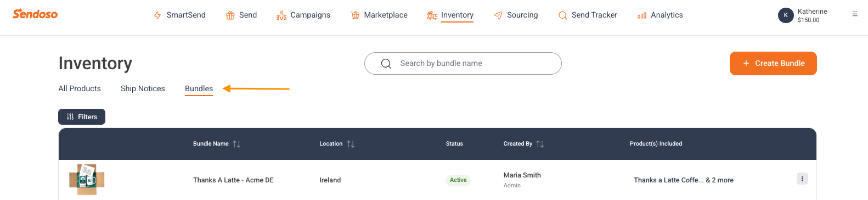This screenshot has height=200, width=868.
Task: Click the Campaigns icon in navigation
Action: point(281,15)
